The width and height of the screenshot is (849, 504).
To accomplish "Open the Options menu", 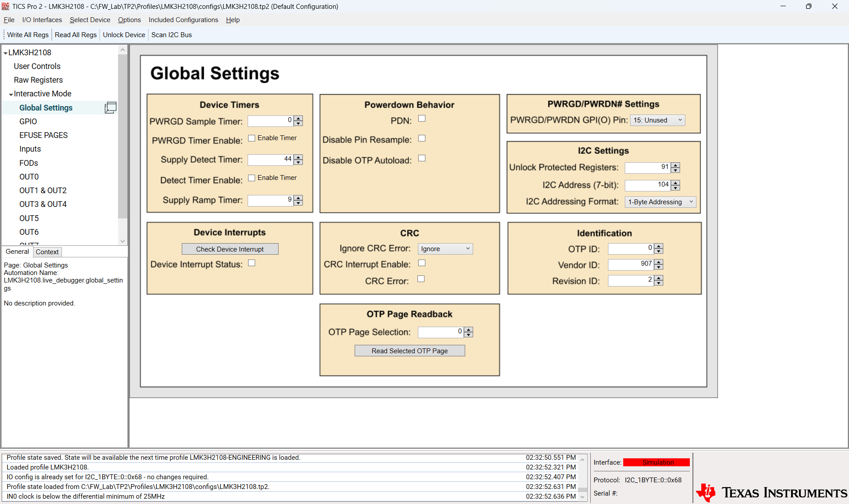I will tap(129, 20).
